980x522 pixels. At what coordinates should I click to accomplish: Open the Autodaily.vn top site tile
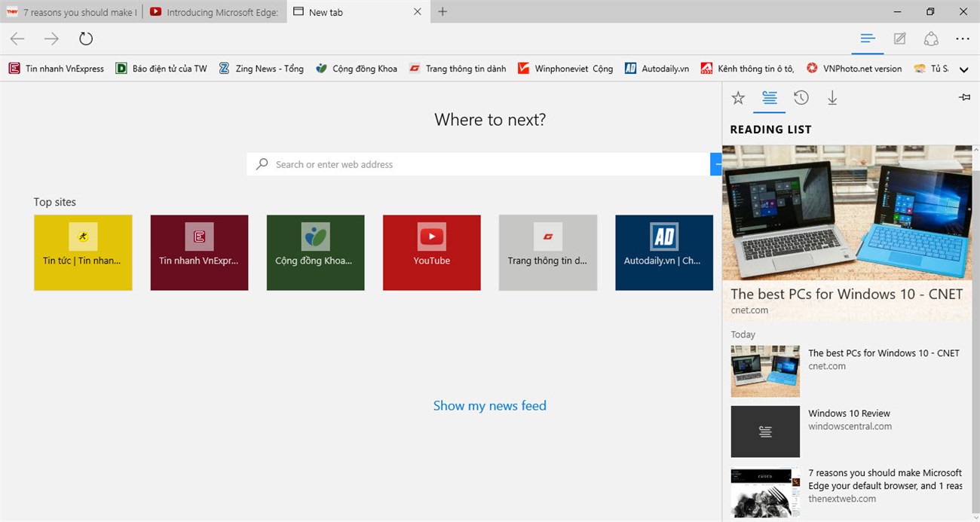[x=664, y=252]
